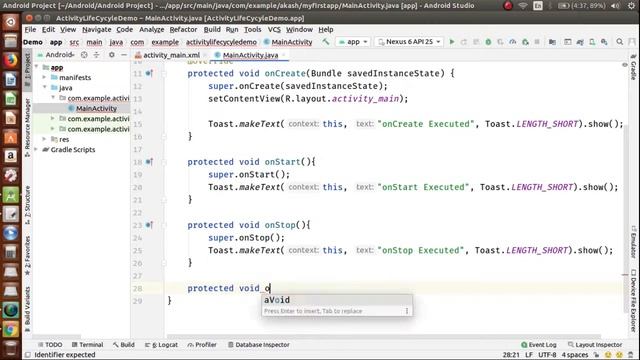Open the Terminal tool window
The height and width of the screenshot is (360, 640).
[x=87, y=344]
